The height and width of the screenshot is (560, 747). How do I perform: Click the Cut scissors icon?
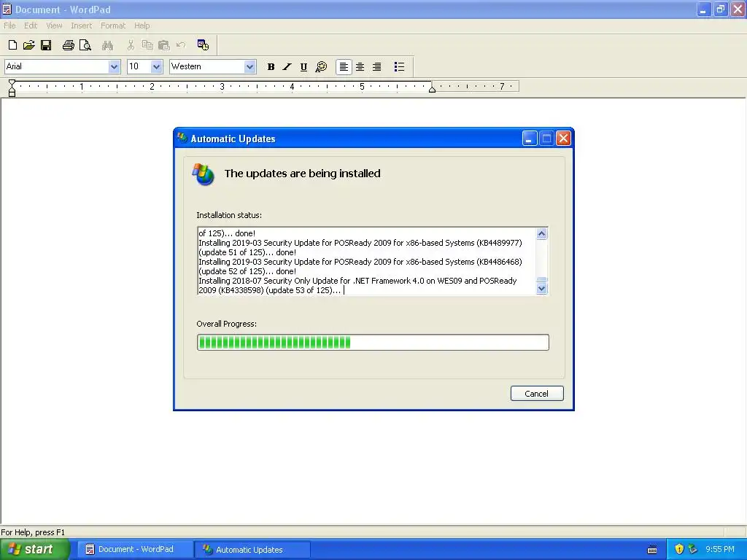point(131,45)
